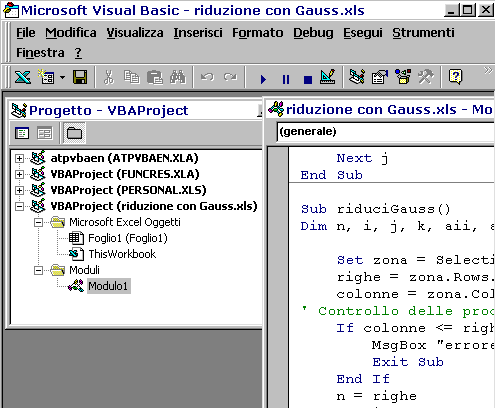Select Modulo1 module
Screen dimensions: 495x408
[109, 286]
